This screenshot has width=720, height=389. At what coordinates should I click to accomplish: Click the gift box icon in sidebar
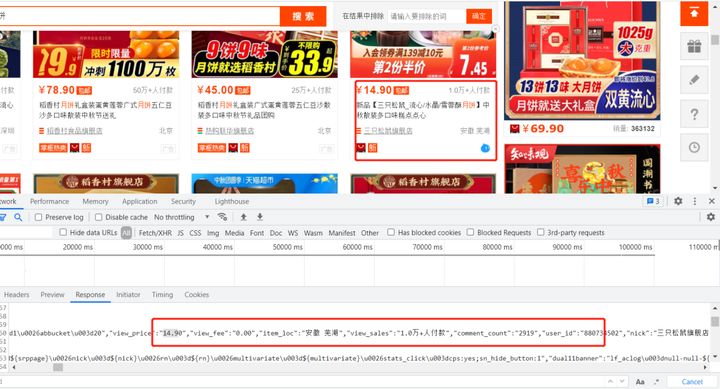(694, 46)
